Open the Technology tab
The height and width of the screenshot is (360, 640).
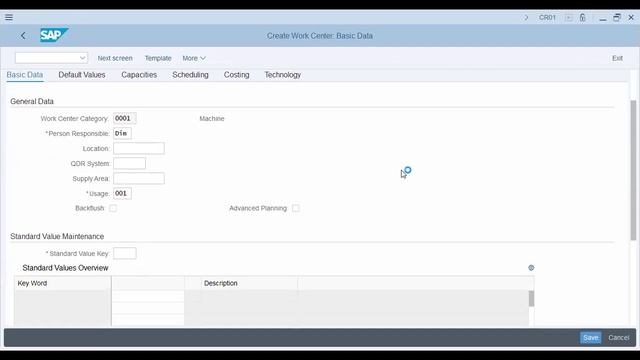click(282, 75)
